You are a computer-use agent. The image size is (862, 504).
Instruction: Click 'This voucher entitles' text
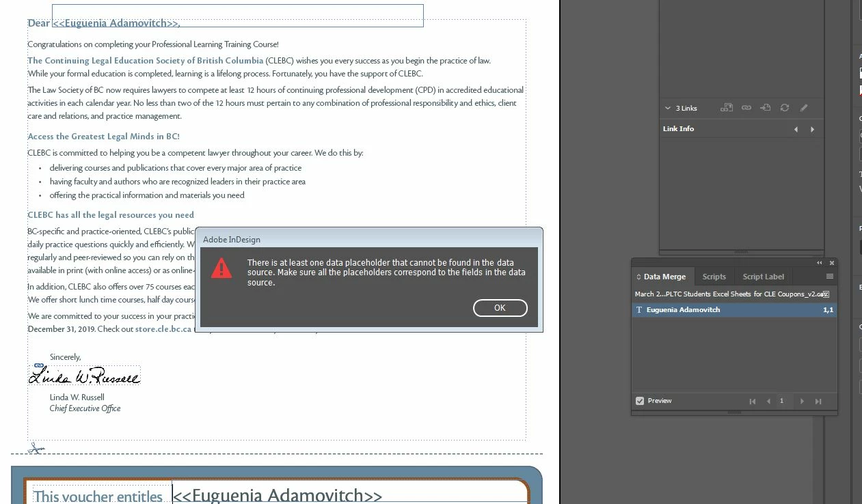pyautogui.click(x=98, y=496)
